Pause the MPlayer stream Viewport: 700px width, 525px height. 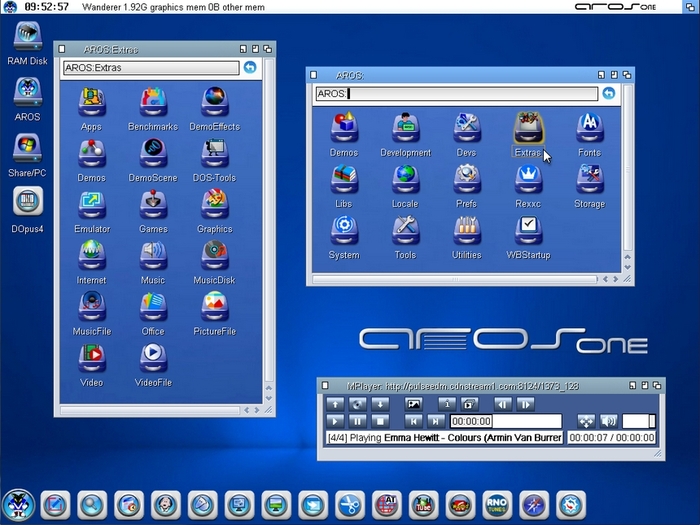coord(358,421)
